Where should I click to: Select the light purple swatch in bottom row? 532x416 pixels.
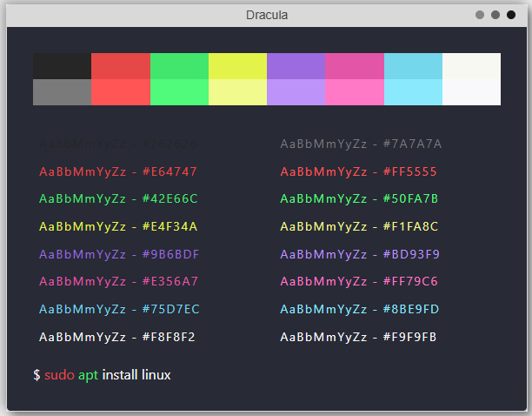click(296, 92)
